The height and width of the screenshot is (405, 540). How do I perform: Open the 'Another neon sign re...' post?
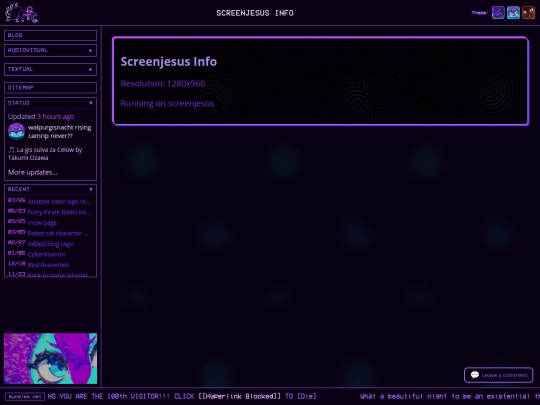click(59, 201)
